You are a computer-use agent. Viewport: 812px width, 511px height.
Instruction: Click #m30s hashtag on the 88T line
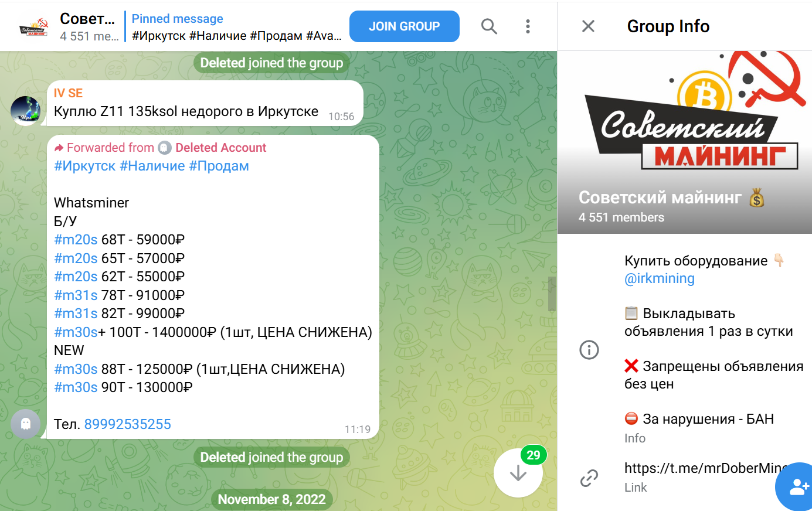click(x=76, y=369)
